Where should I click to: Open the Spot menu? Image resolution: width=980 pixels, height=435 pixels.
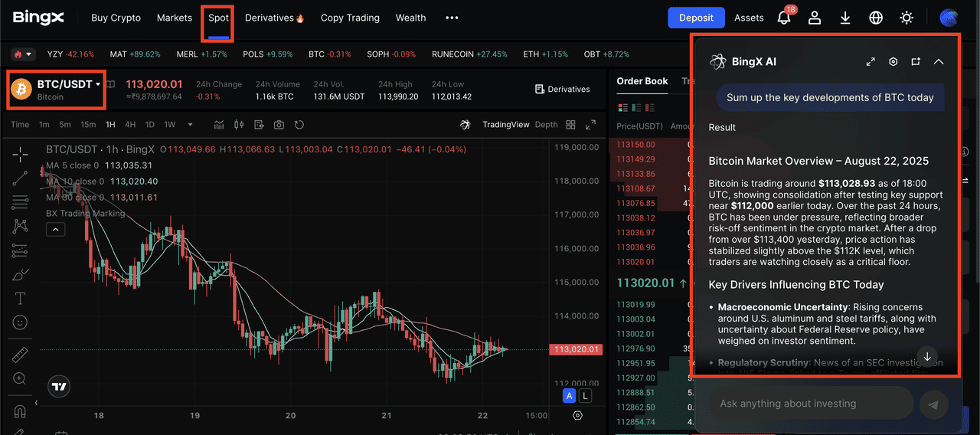coord(219,18)
